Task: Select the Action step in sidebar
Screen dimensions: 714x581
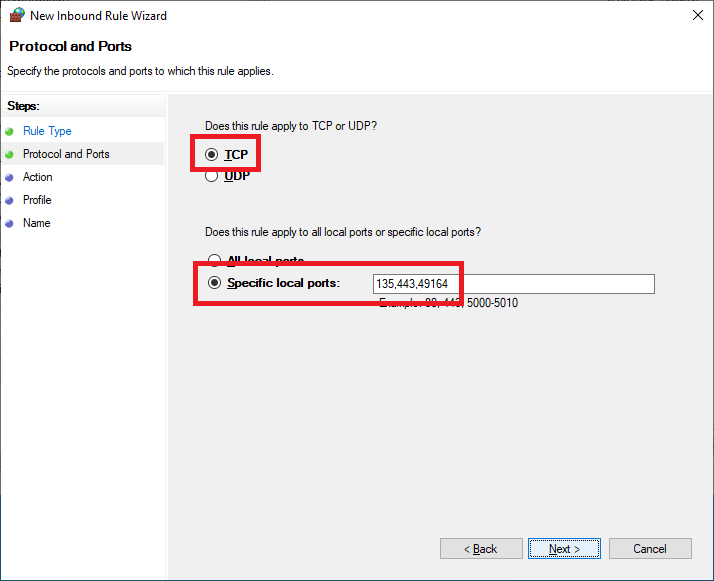Action: point(38,177)
